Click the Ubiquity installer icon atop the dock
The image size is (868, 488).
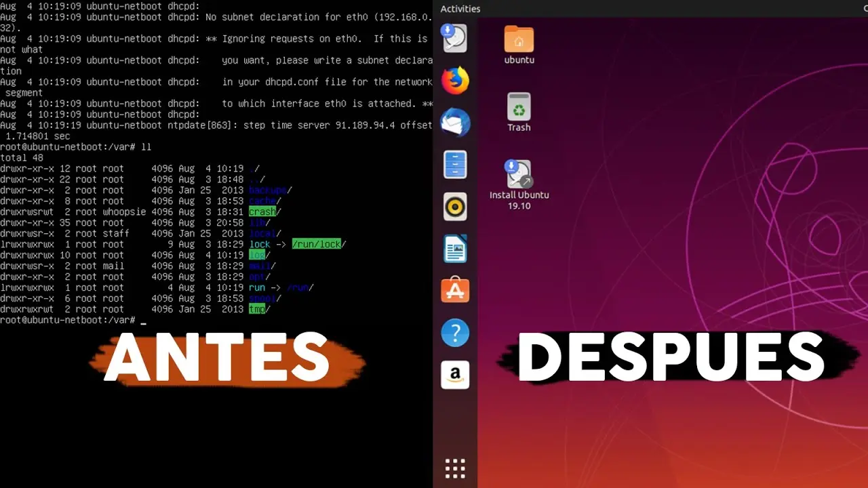point(454,38)
